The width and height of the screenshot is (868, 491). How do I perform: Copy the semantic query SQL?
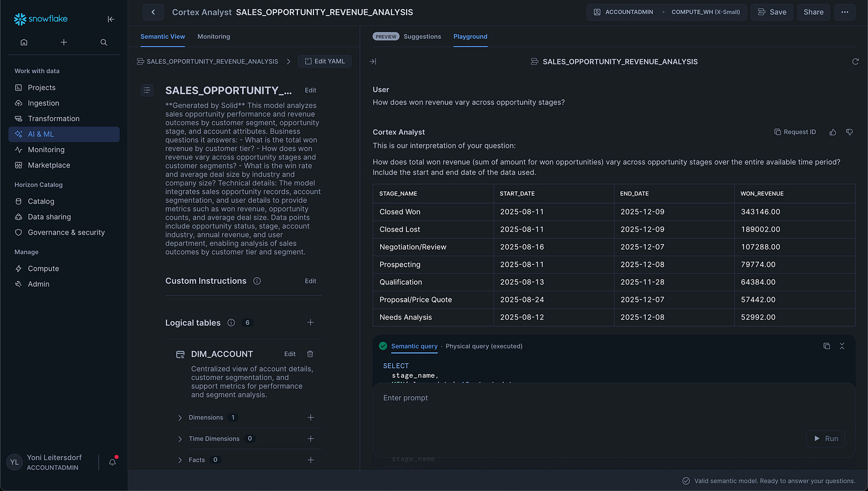[826, 346]
